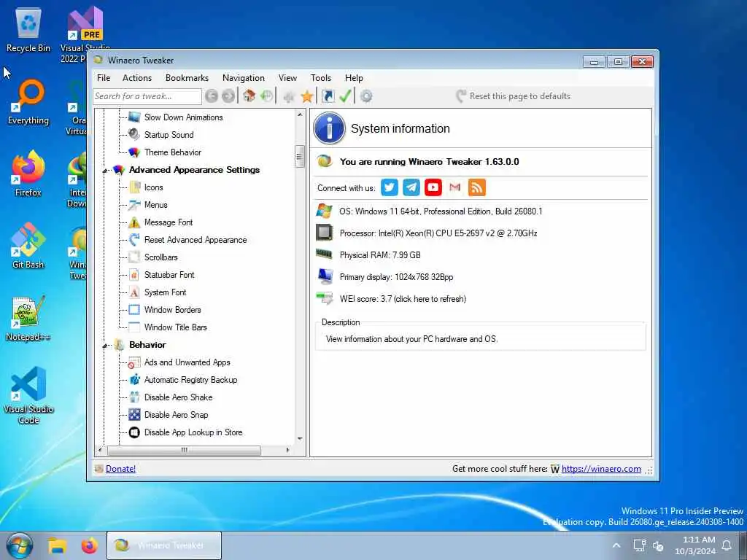Click the tree's horizontal scrollbar left arrow
The image size is (747, 560).
pyautogui.click(x=99, y=449)
